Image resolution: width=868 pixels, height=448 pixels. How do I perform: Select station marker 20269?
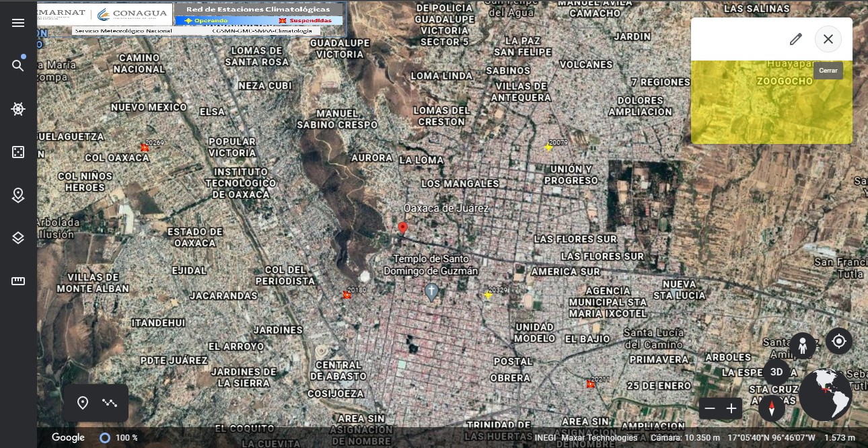pos(144,147)
